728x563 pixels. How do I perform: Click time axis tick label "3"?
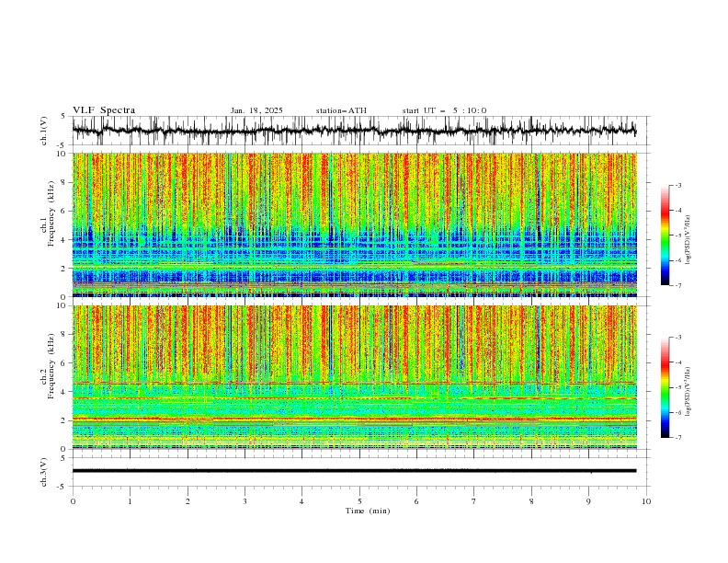(245, 501)
